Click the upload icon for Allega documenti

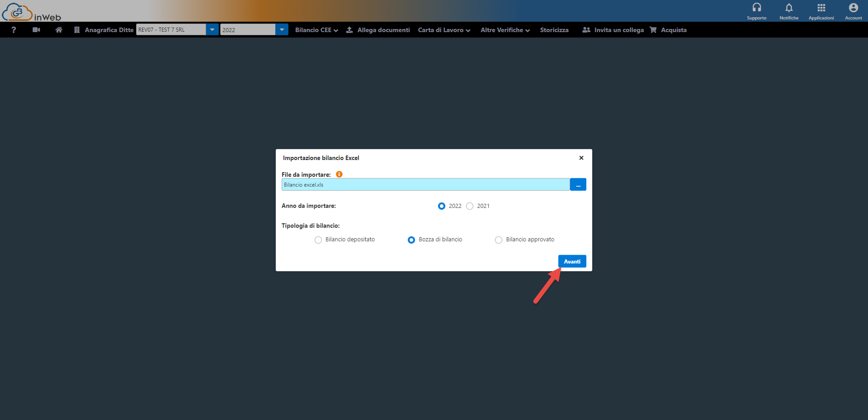(x=349, y=30)
